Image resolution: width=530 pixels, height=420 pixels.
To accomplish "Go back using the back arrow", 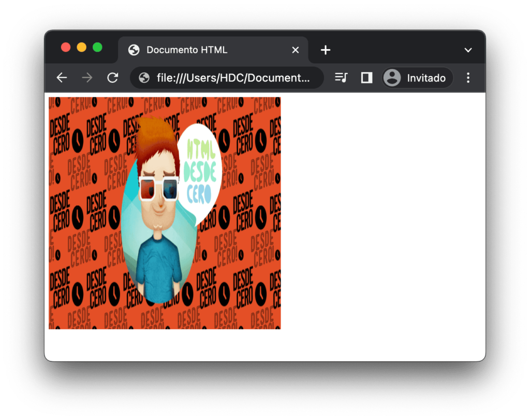I will 62,78.
